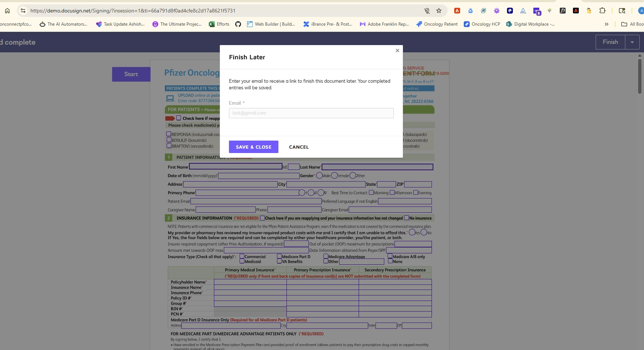Select Yes for unable to afford

[412, 232]
